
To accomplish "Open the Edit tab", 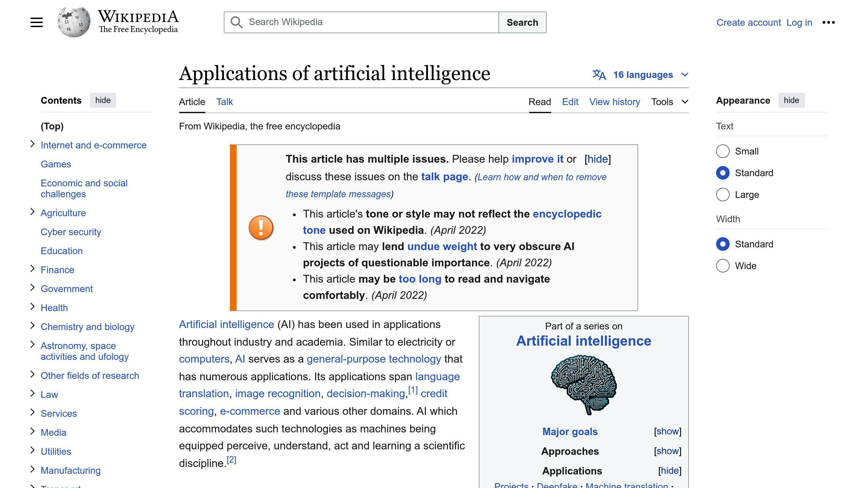I will [x=570, y=102].
